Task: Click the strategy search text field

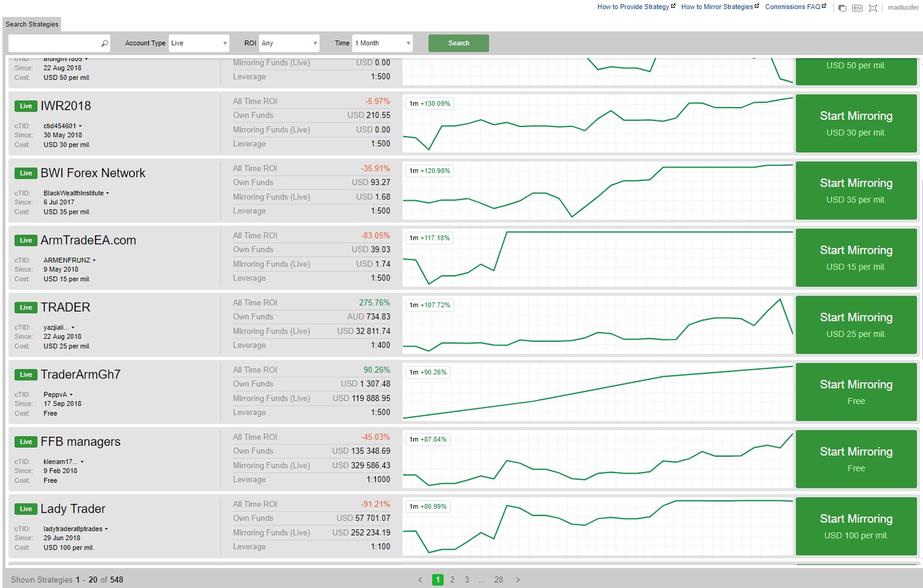Action: (x=54, y=44)
